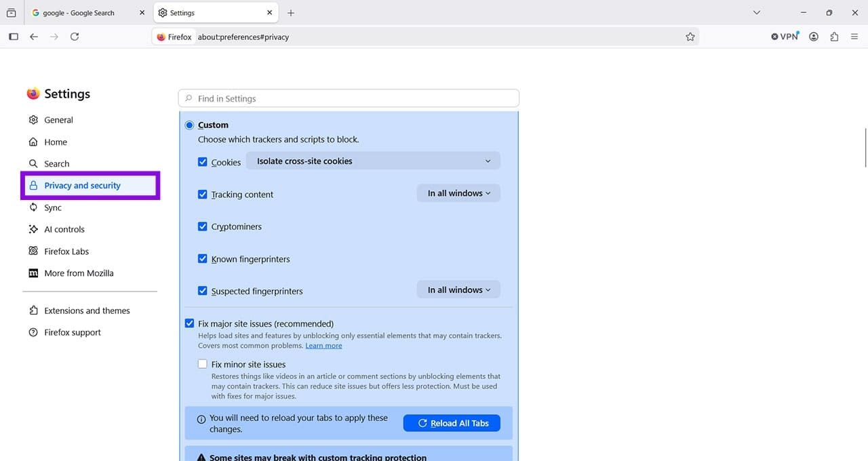The image size is (868, 461).
Task: Toggle Fix major site issues checkbox
Action: pos(189,323)
